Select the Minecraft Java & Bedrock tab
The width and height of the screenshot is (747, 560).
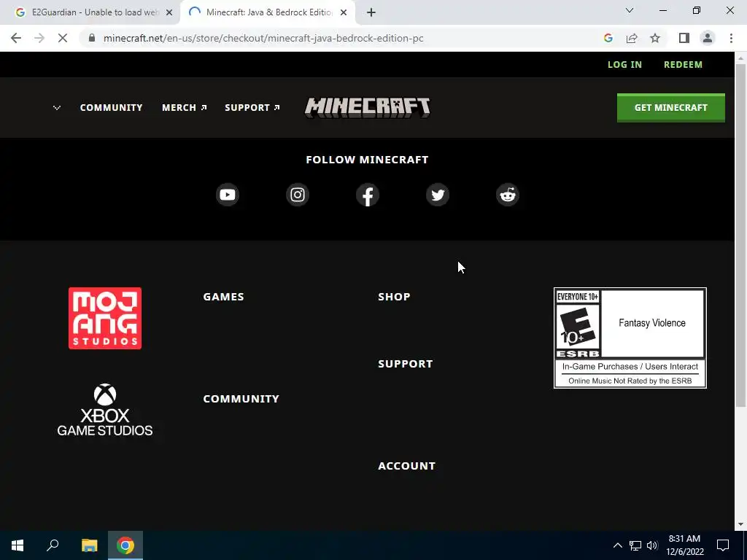268,12
